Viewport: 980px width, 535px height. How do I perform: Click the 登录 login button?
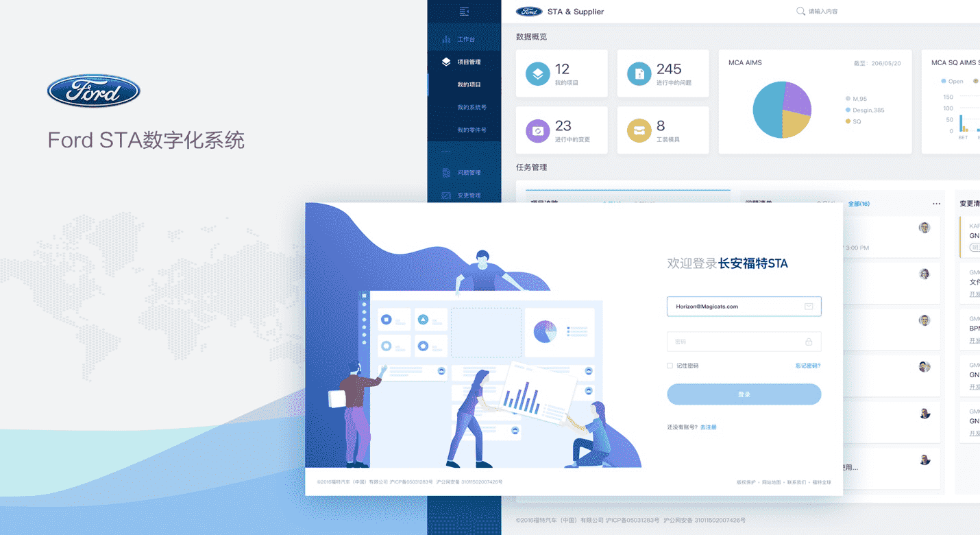coord(744,394)
